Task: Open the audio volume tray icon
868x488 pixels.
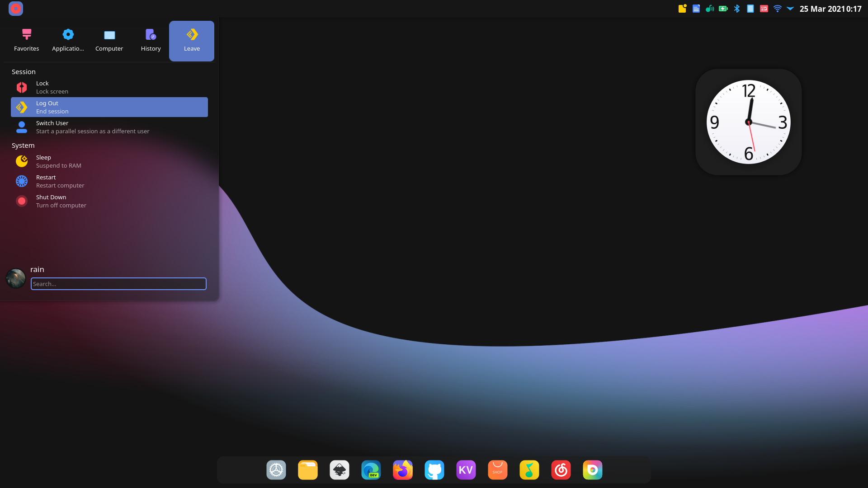Action: [x=710, y=9]
